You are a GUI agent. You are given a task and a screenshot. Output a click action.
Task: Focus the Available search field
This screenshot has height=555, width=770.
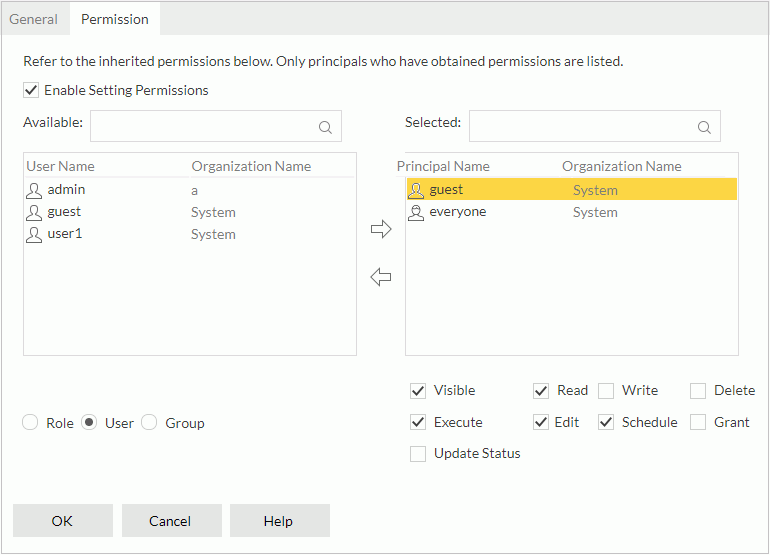tap(216, 126)
